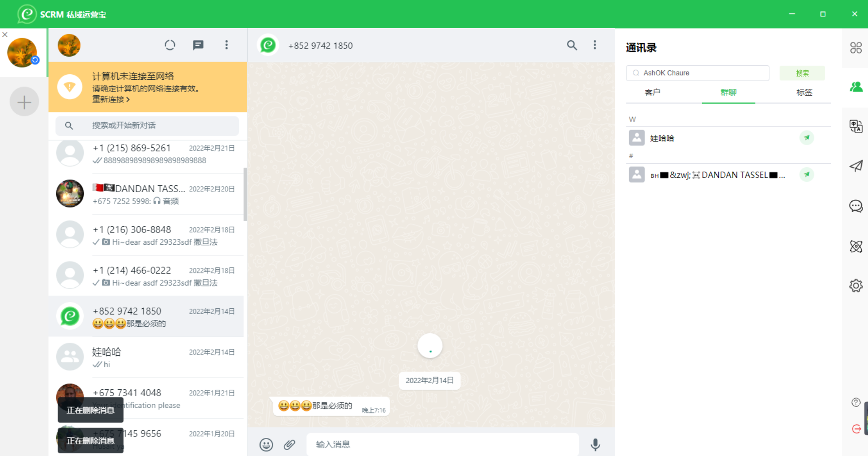The image size is (868, 456).
Task: Click the scroll-to-bottom loading circle
Action: tap(430, 346)
